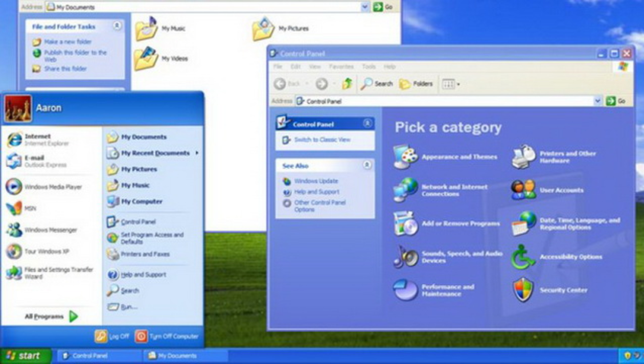Click Switch to Classic View link

tap(322, 140)
